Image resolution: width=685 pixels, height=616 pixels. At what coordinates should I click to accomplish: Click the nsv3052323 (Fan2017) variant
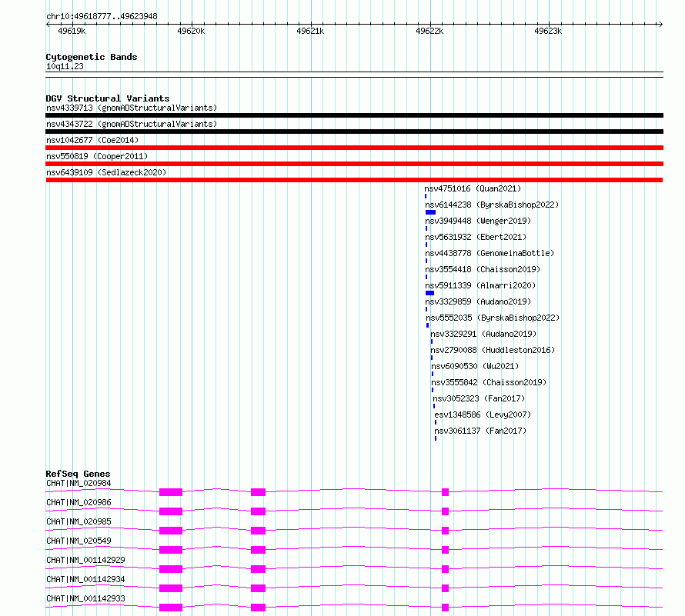pos(479,398)
